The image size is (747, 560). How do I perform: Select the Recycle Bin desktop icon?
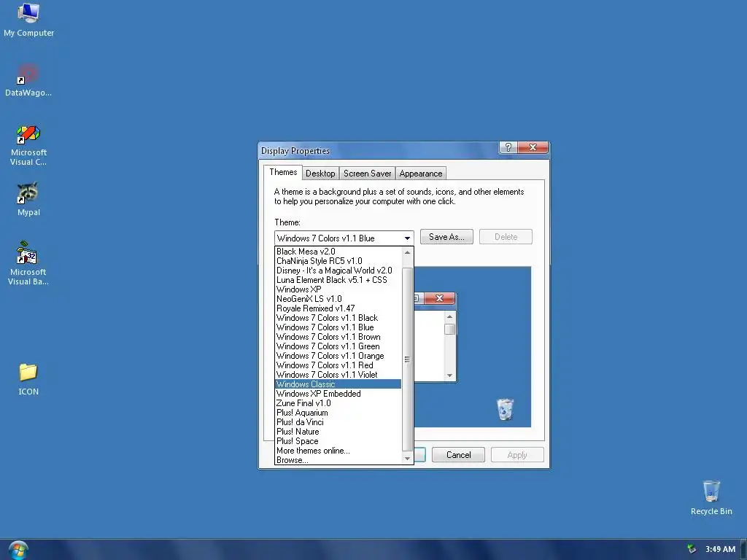(x=711, y=497)
